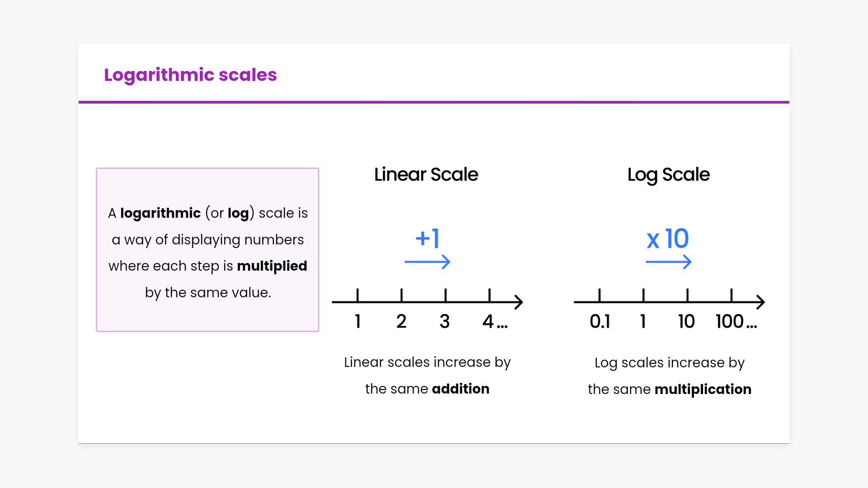
Task: Click the number 3 on the linear scale
Action: [444, 322]
